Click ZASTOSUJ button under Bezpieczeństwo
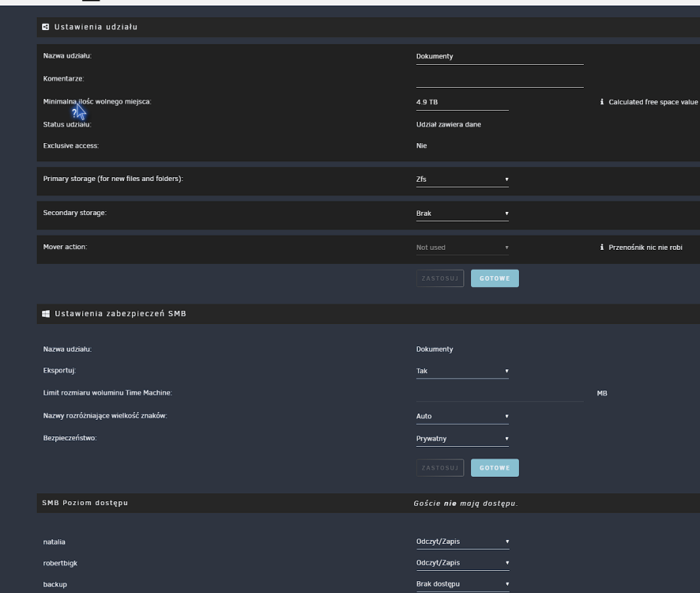The width and height of the screenshot is (700, 593). click(x=440, y=468)
